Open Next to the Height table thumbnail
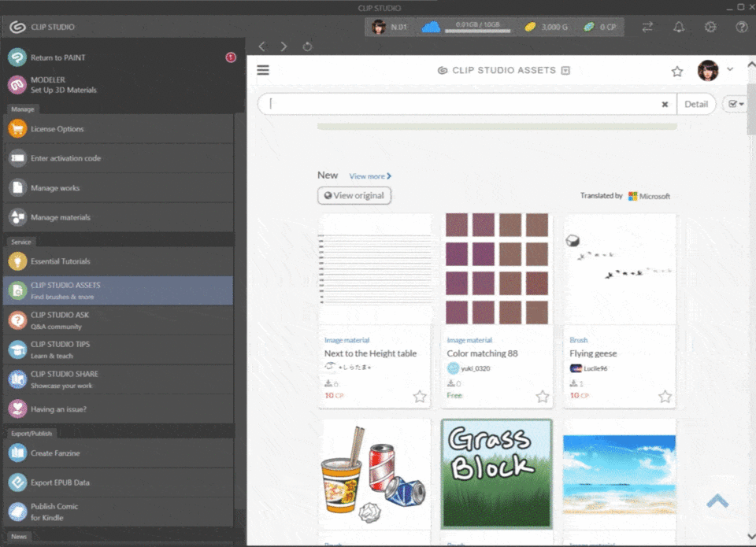Viewport: 756px width, 547px height. tap(375, 269)
